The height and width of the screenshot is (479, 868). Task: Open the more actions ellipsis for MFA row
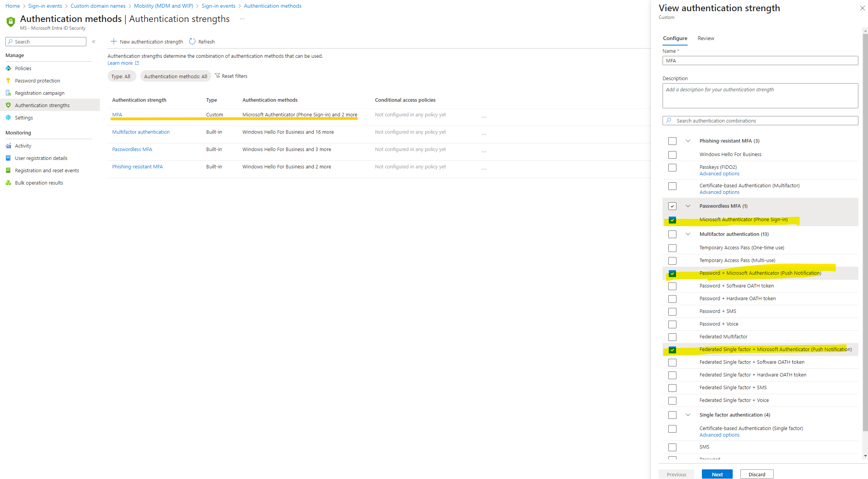(x=484, y=117)
